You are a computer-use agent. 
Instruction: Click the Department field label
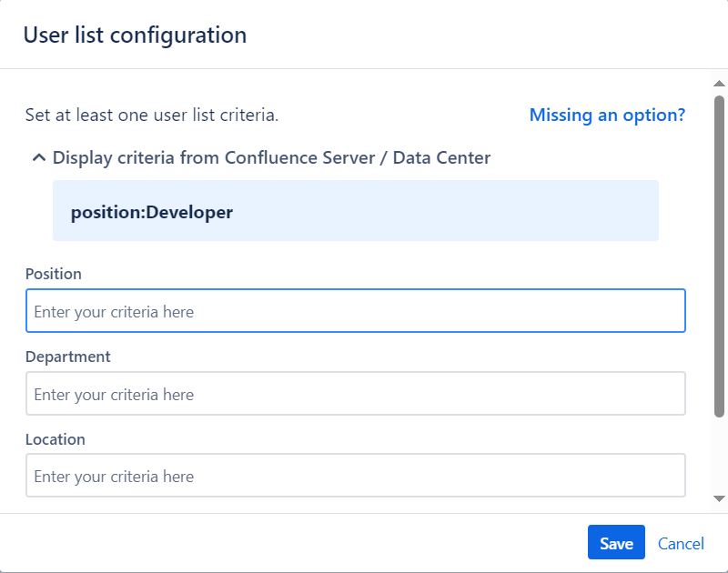(68, 357)
